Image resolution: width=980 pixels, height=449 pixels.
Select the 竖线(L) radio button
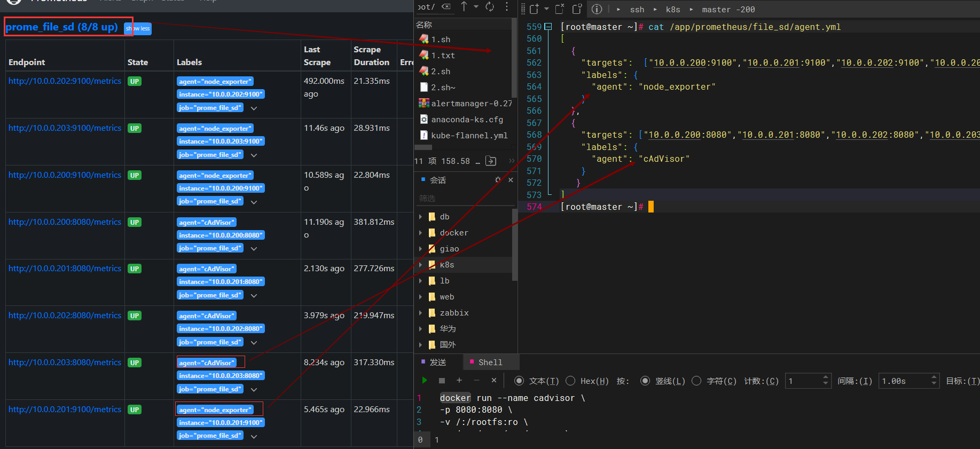(645, 381)
